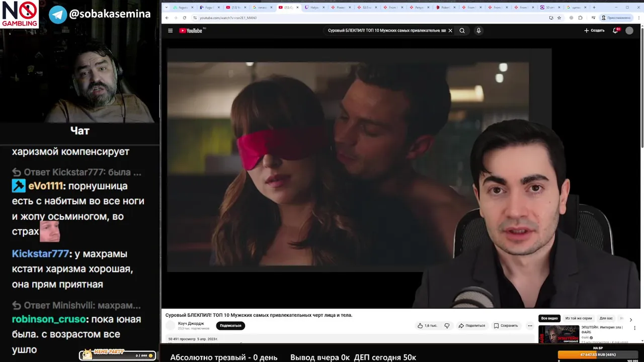
Task: Open site information icon in address bar
Action: [195, 18]
